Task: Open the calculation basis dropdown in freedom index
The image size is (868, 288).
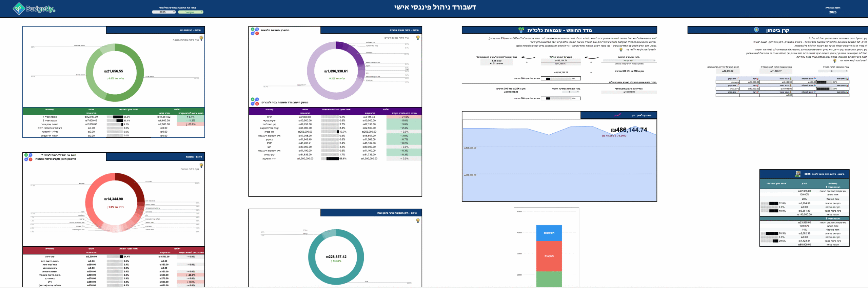Action: 629,60
